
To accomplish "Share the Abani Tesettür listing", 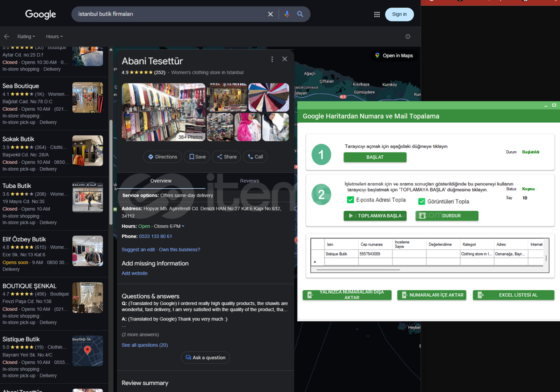I will click(227, 157).
